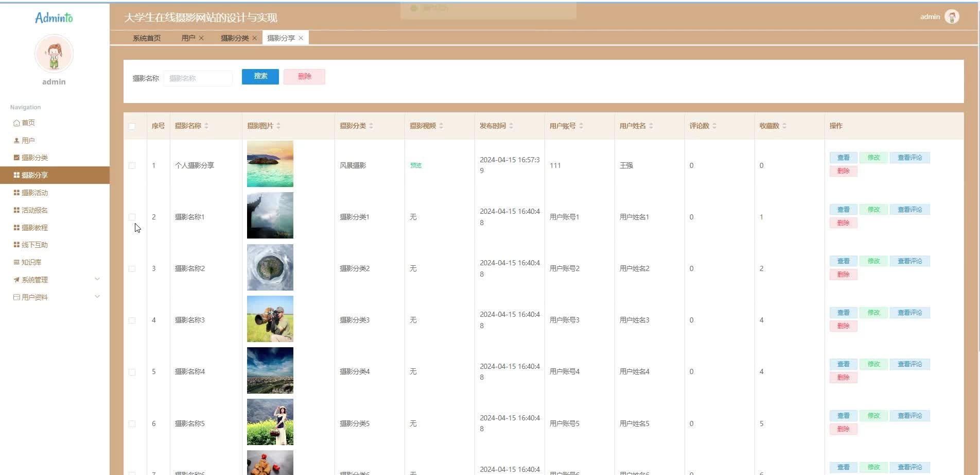Expand the 系统管理 sidebar menu chevron

[x=97, y=279]
